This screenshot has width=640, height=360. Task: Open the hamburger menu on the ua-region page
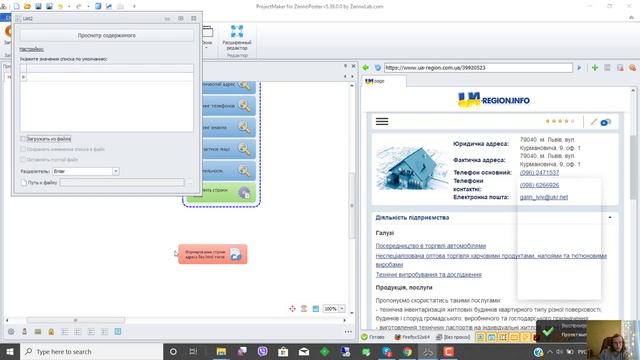tap(382, 122)
